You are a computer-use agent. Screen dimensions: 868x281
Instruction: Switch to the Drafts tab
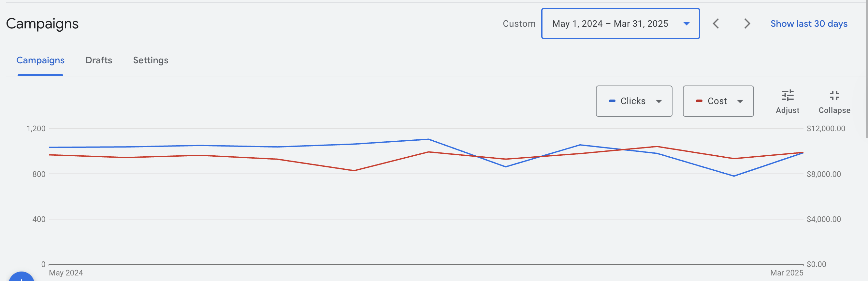[x=99, y=60]
